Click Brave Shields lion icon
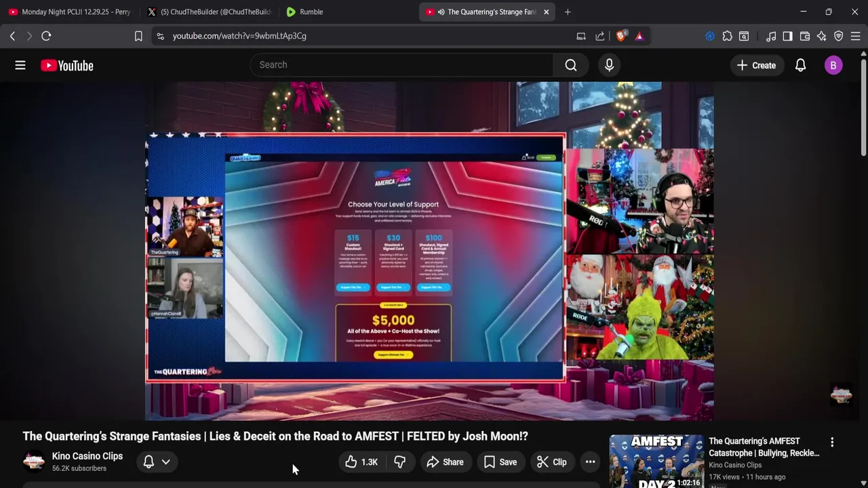Image resolution: width=868 pixels, height=488 pixels. 621,36
